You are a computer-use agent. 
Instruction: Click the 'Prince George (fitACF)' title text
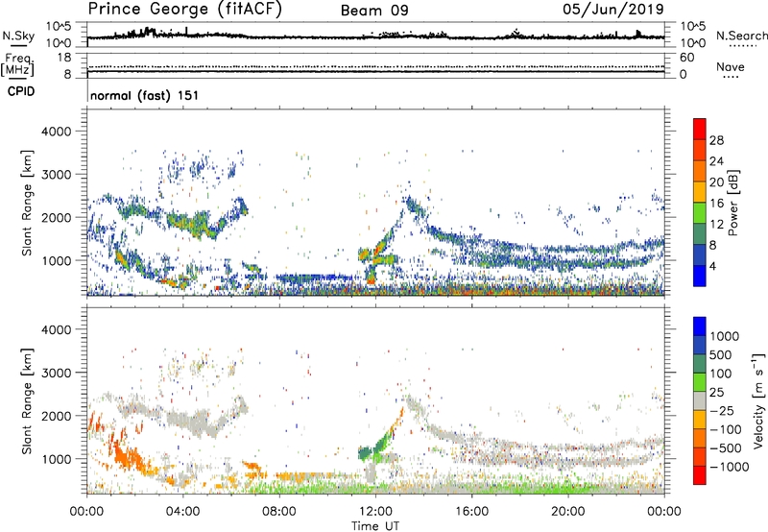point(184,10)
